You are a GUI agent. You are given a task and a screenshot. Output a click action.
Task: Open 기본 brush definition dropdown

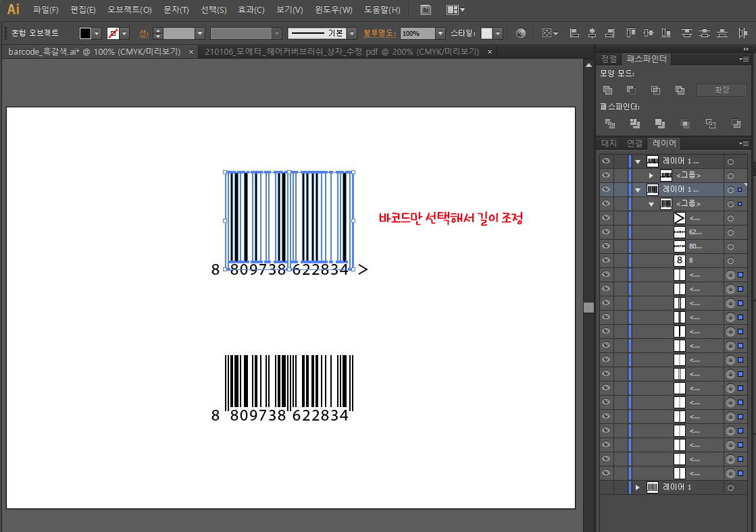(353, 33)
